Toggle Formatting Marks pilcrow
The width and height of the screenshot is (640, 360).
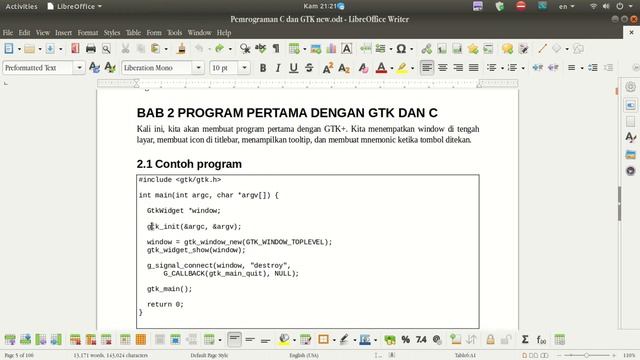pos(276,49)
